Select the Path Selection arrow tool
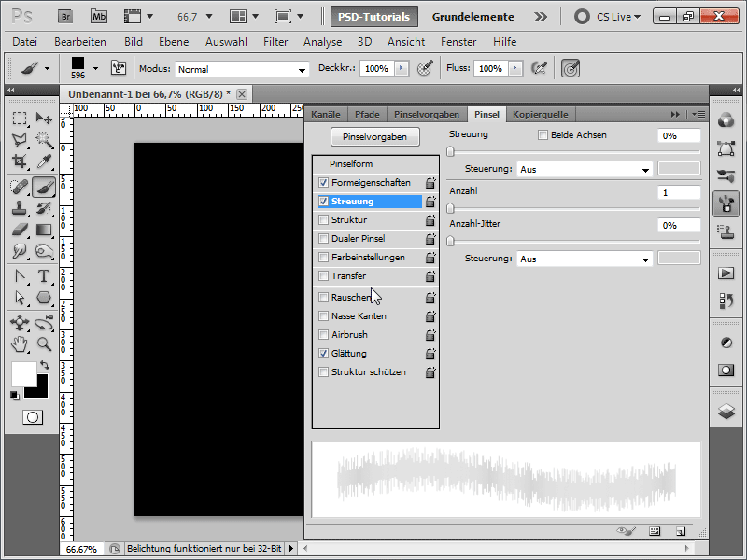Viewport: 747px width, 560px height. 20,298
